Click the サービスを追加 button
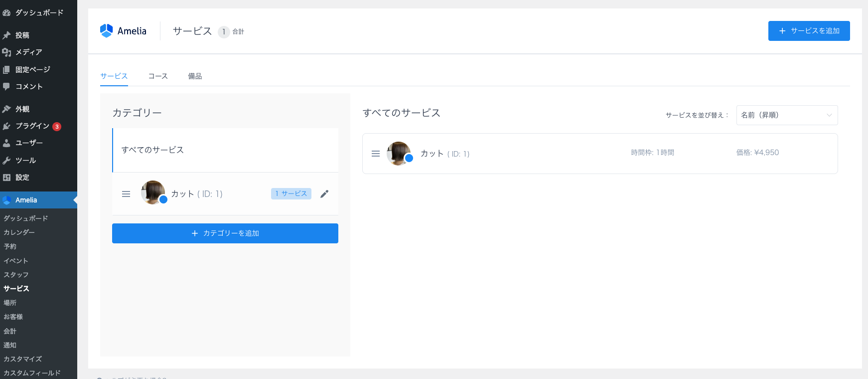 tap(809, 31)
